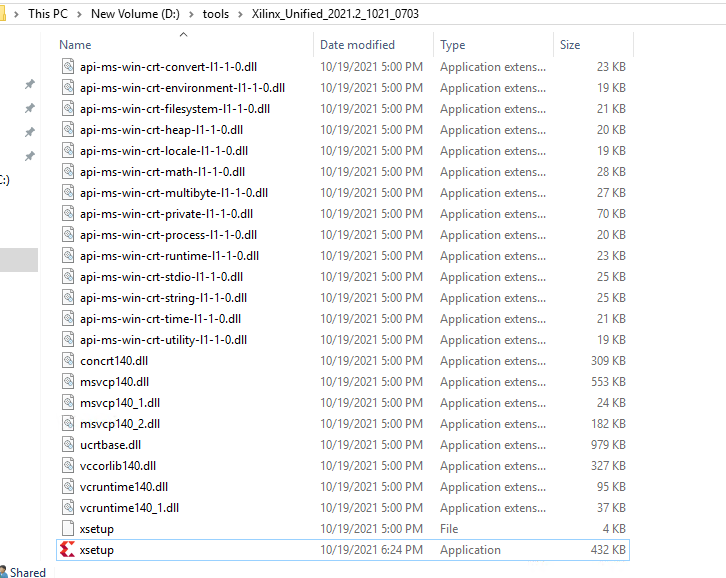
Task: Select file name api-ms-win-crt-environment-l1-1-0.dll
Action: pyautogui.click(x=182, y=88)
